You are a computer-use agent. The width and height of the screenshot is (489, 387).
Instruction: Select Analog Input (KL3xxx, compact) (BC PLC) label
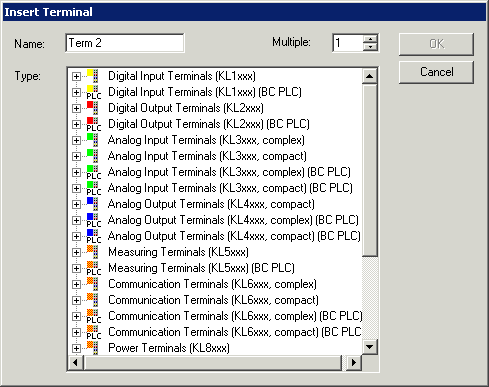(x=230, y=188)
